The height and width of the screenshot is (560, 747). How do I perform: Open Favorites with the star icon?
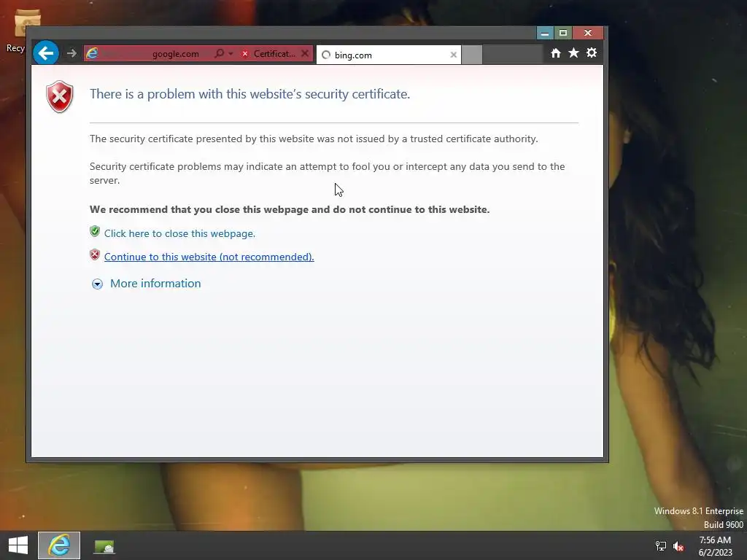coord(573,52)
